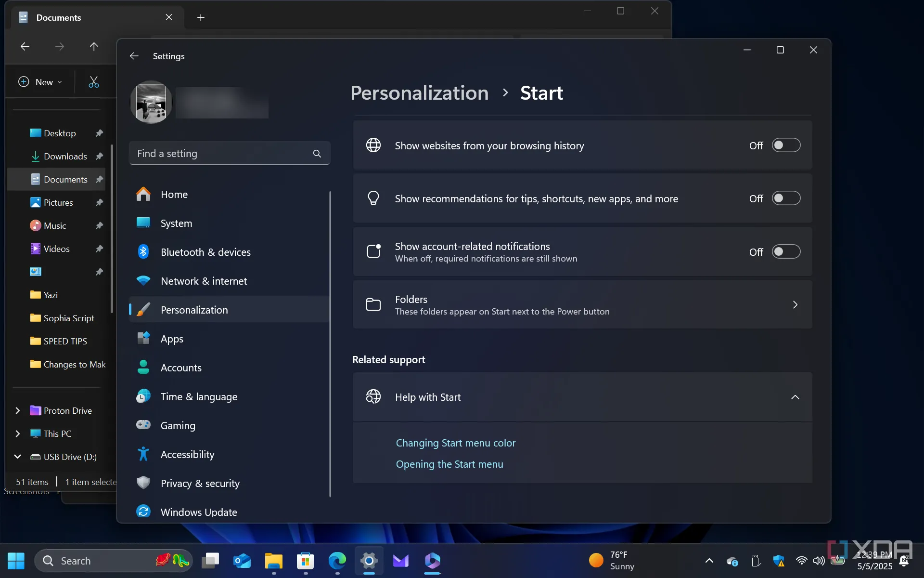Open Changing Start menu color link
The width and height of the screenshot is (924, 578).
click(x=455, y=443)
